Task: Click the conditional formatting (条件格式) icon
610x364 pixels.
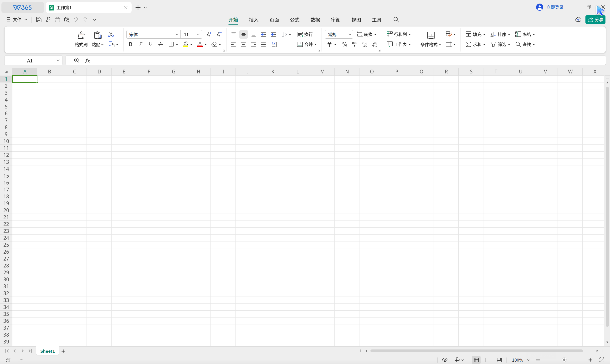Action: (x=431, y=35)
